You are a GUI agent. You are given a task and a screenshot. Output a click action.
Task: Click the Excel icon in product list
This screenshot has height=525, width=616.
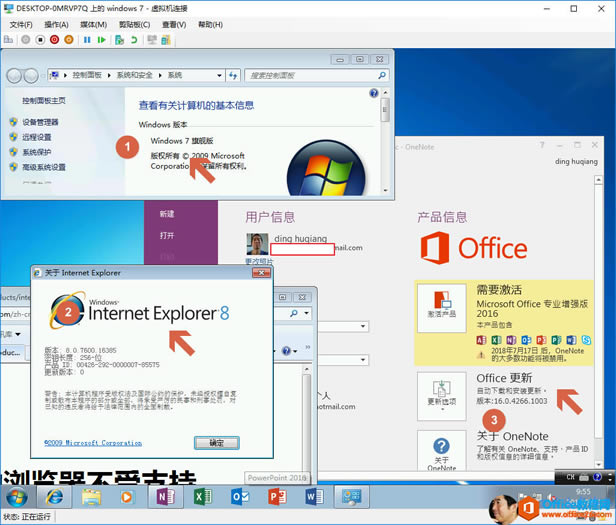[496, 340]
